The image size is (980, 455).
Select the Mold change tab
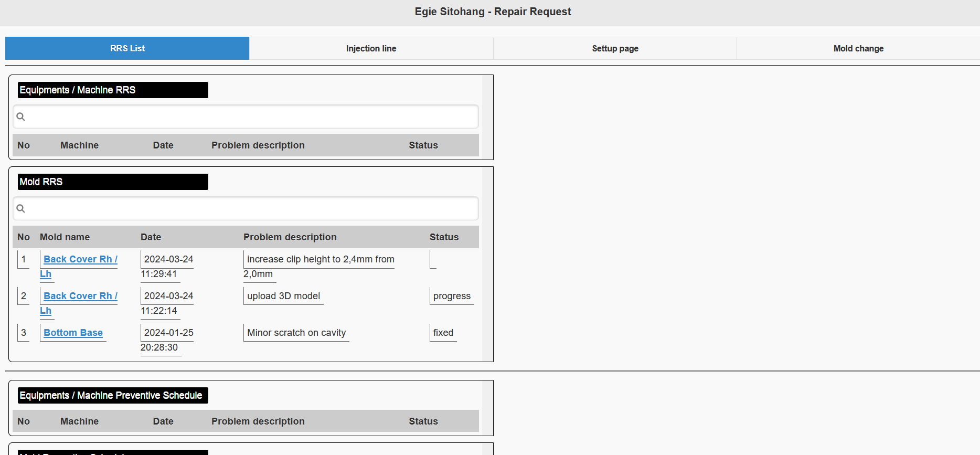(858, 48)
